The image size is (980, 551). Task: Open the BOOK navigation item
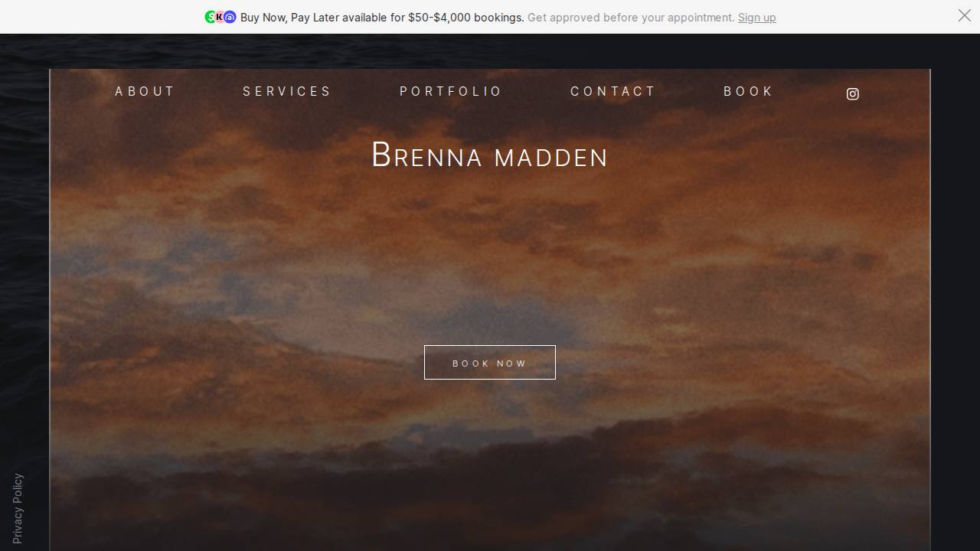coord(749,91)
